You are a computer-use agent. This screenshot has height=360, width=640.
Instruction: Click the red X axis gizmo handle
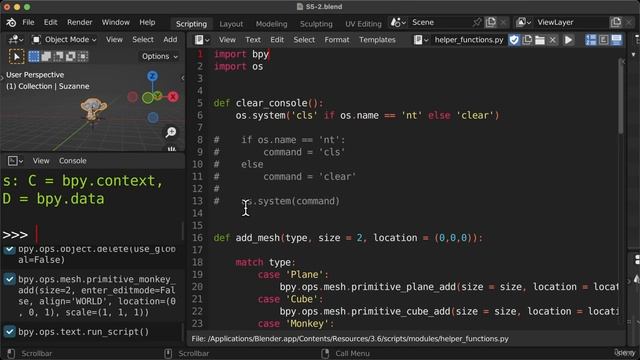pos(173,97)
